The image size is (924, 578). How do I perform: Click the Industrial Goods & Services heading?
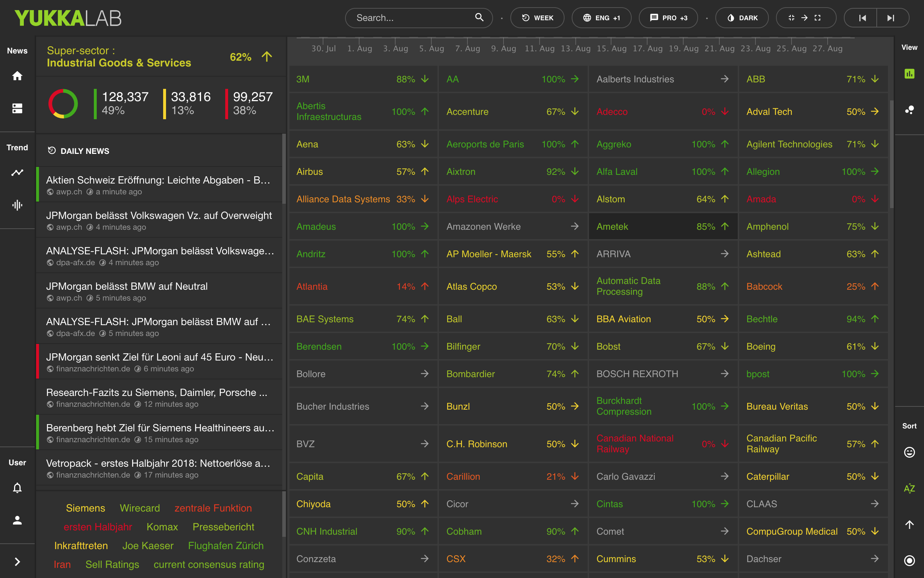tap(119, 63)
